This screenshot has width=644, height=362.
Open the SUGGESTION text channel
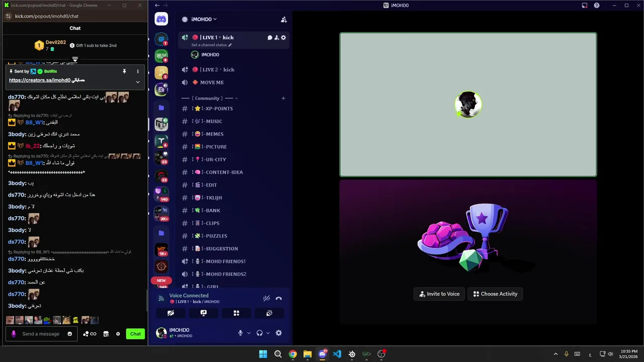(x=233, y=249)
